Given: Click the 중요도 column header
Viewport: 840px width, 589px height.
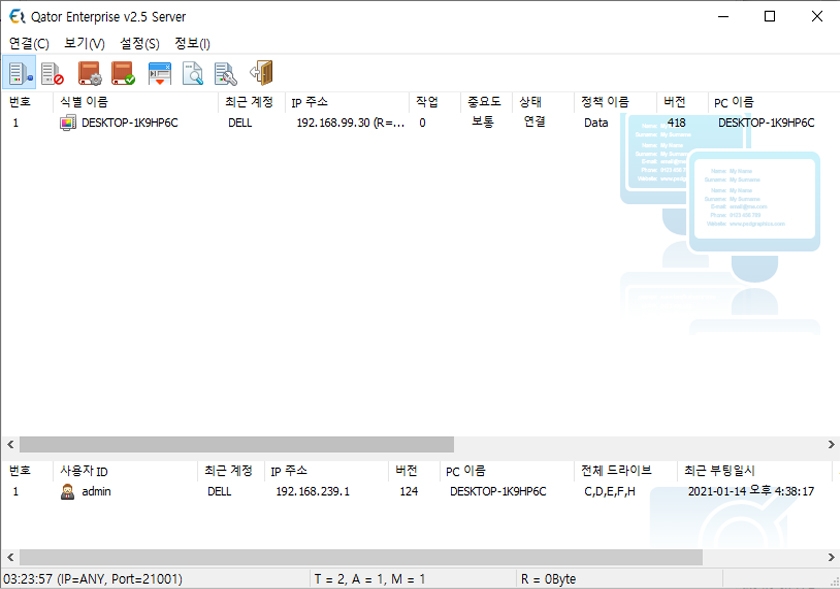Looking at the screenshot, I should [486, 102].
